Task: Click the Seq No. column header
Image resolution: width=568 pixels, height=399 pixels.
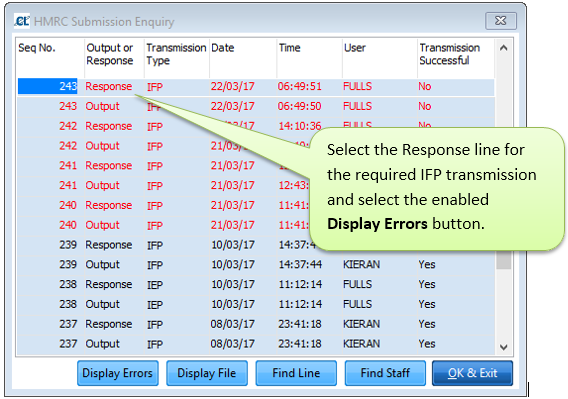Action: [37, 48]
